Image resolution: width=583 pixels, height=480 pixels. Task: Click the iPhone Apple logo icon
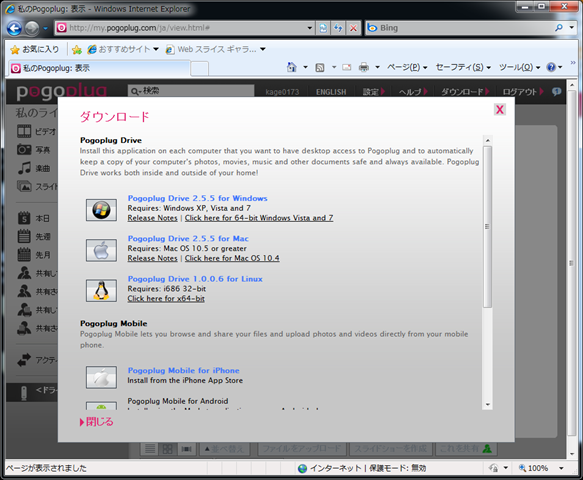101,377
